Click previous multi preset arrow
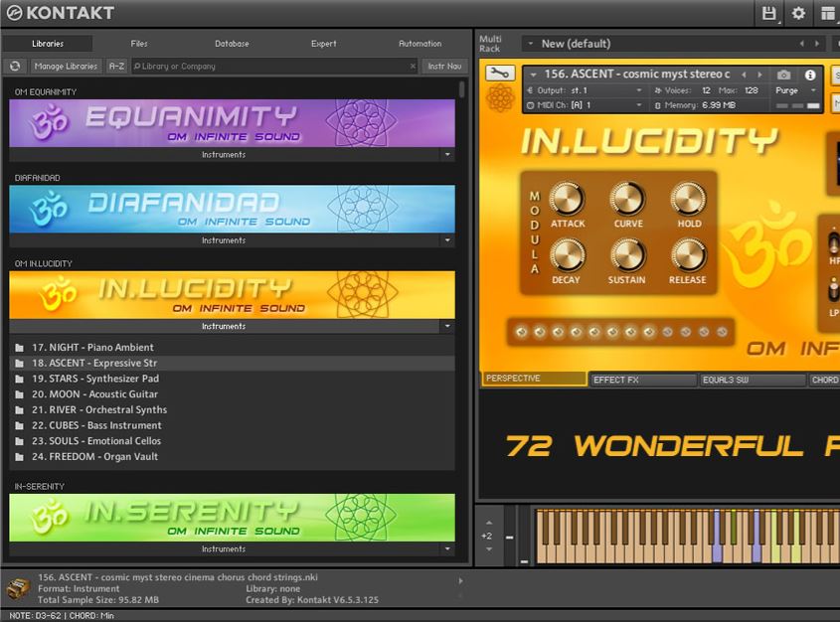 tap(802, 44)
